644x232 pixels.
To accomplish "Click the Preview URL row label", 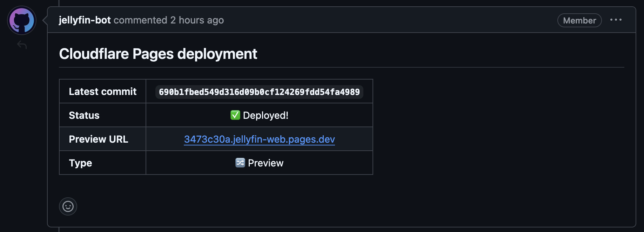I will point(98,139).
